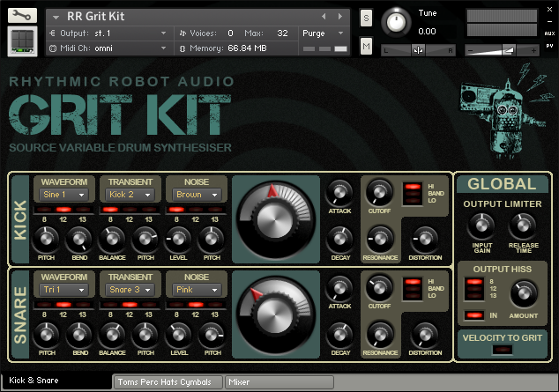Mute the instrument with M button
This screenshot has width=559, height=392.
(x=366, y=46)
